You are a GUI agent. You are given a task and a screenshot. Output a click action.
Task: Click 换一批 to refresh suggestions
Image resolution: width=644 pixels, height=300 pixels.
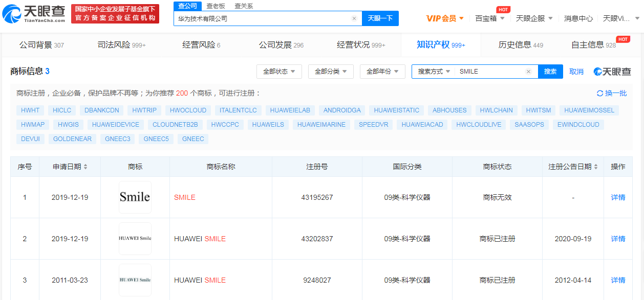click(616, 93)
